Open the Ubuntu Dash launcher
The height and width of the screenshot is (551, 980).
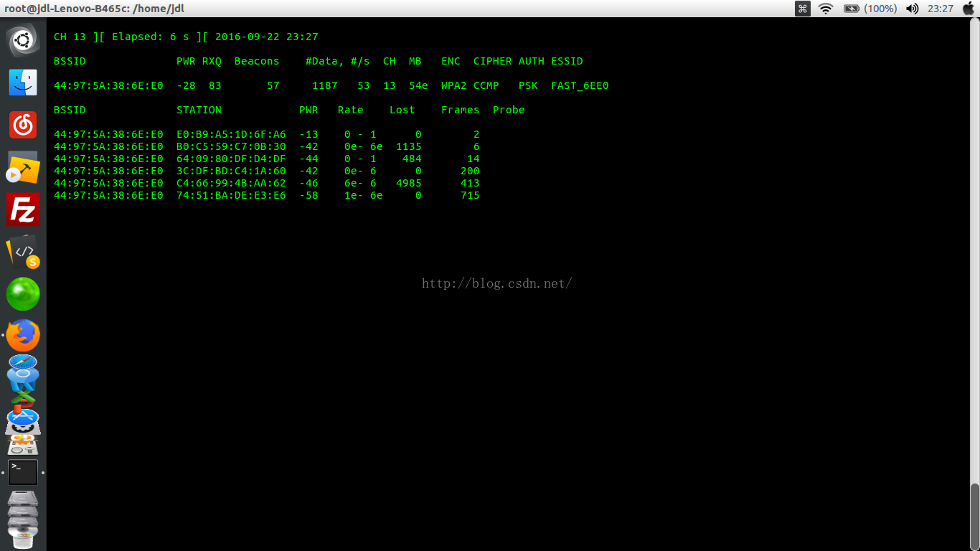click(24, 39)
